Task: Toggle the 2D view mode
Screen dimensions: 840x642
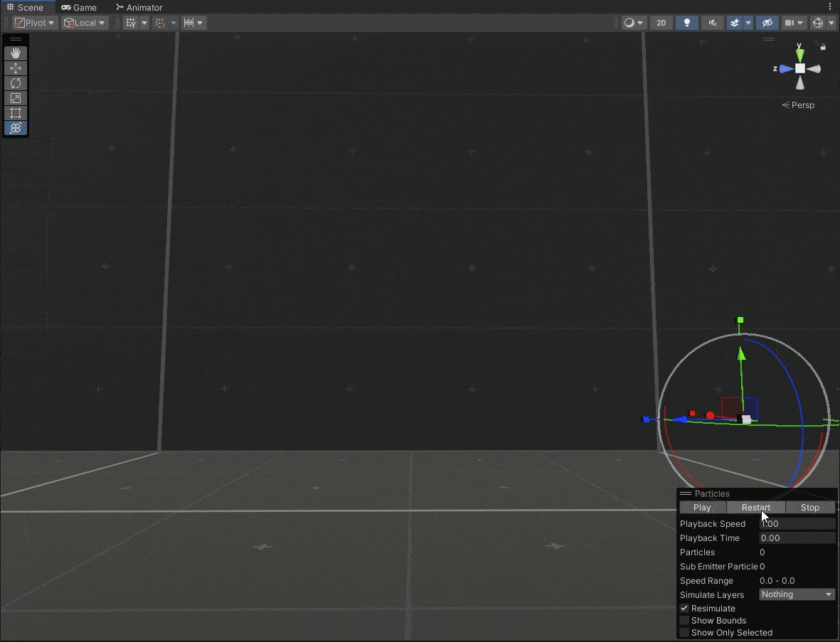Action: click(661, 23)
